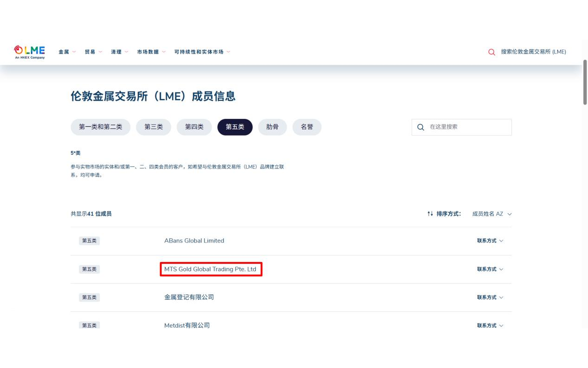Click 第五类 badge beside ABans Global Limited
This screenshot has width=588, height=368.
pos(89,241)
